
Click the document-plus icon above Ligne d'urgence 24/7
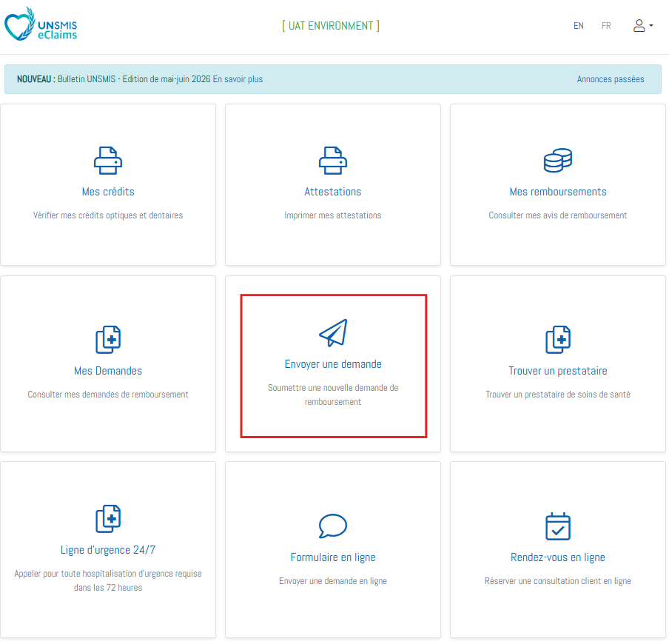[x=108, y=519]
